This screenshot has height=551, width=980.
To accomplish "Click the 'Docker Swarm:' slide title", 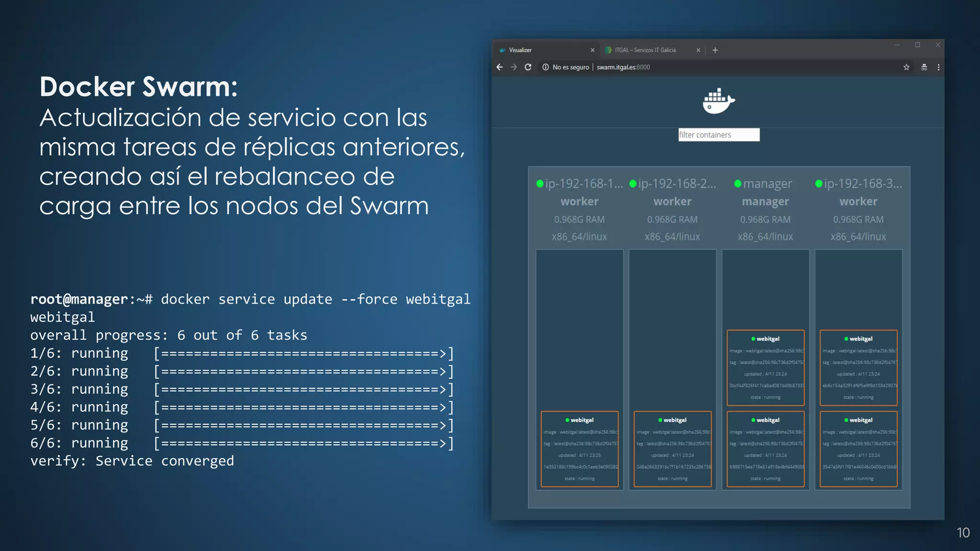I will pos(138,87).
